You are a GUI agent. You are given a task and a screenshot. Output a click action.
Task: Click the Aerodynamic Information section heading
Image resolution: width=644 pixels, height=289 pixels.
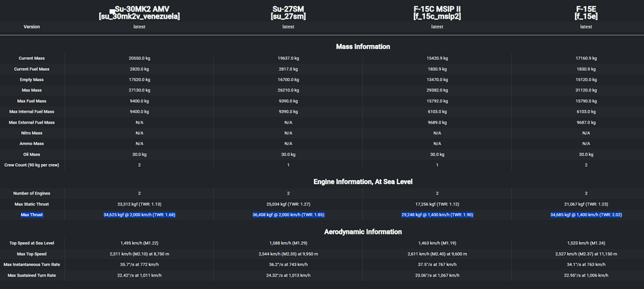(363, 232)
